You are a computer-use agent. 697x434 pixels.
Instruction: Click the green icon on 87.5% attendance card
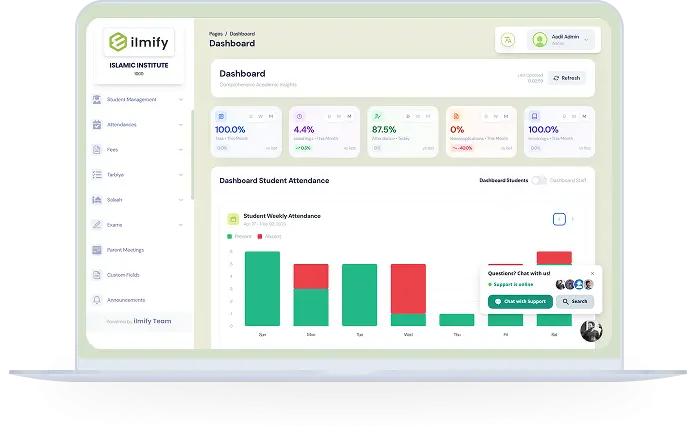pos(377,117)
